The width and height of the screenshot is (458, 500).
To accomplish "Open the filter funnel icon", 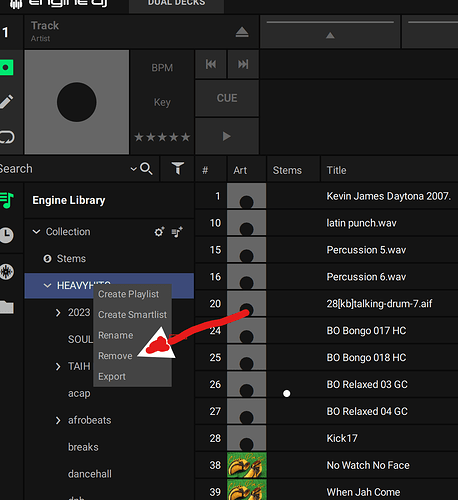I will point(178,168).
